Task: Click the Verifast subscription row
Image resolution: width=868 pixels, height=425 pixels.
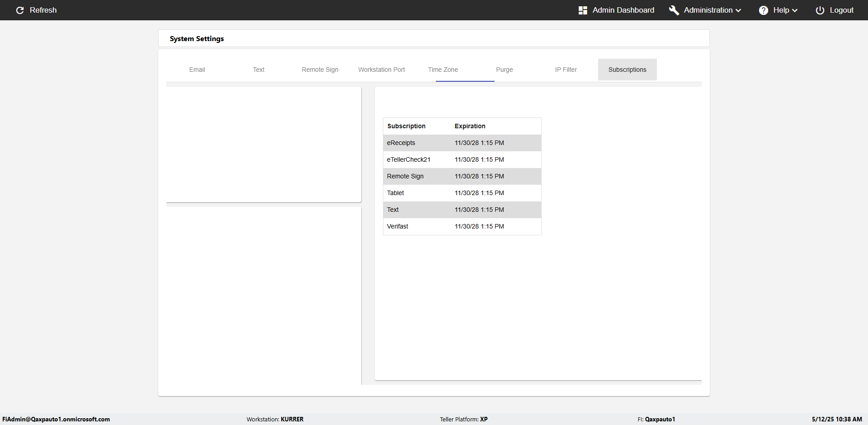Action: pyautogui.click(x=462, y=226)
